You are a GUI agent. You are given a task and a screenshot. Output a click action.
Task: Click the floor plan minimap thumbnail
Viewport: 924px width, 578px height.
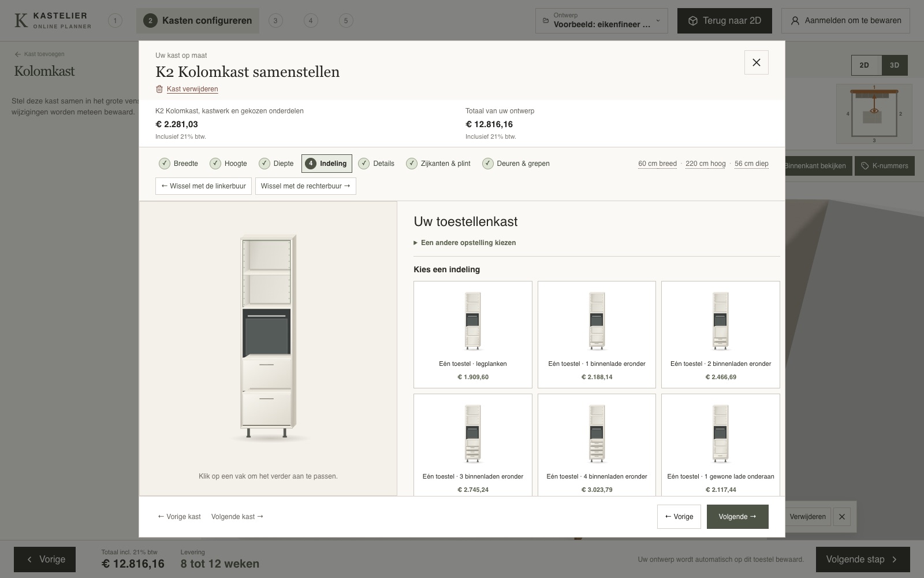(x=874, y=114)
